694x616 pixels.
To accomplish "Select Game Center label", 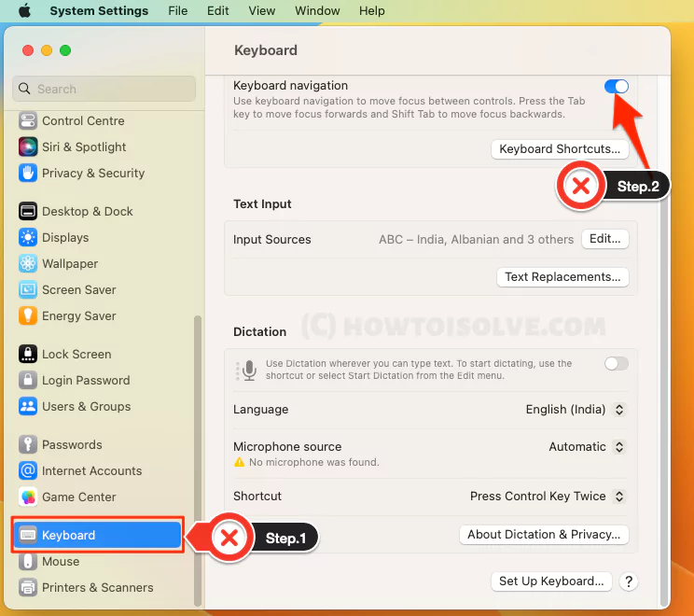I will point(79,497).
